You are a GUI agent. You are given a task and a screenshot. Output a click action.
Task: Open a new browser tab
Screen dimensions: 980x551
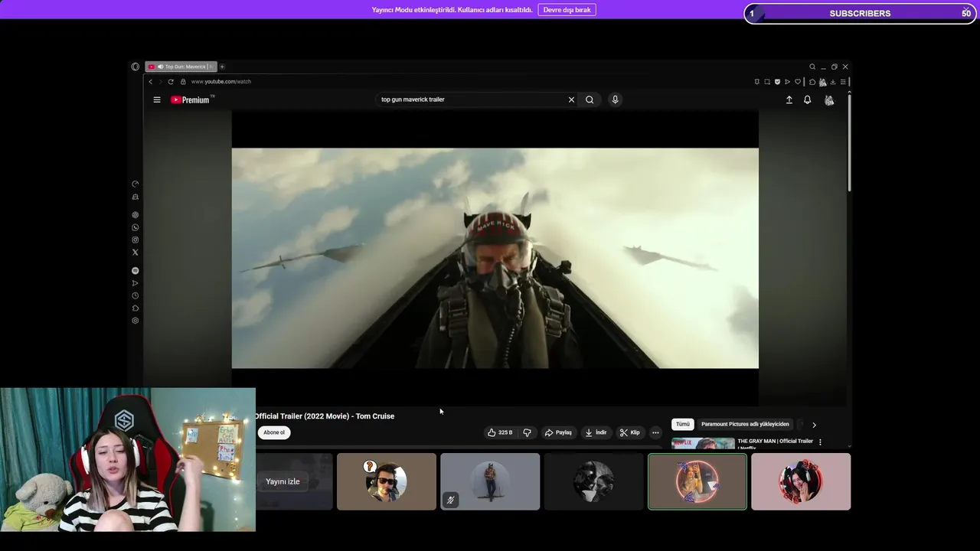click(222, 67)
